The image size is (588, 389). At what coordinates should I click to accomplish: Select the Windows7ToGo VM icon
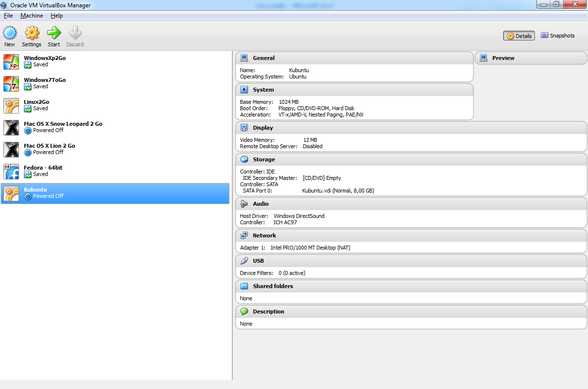pos(11,84)
